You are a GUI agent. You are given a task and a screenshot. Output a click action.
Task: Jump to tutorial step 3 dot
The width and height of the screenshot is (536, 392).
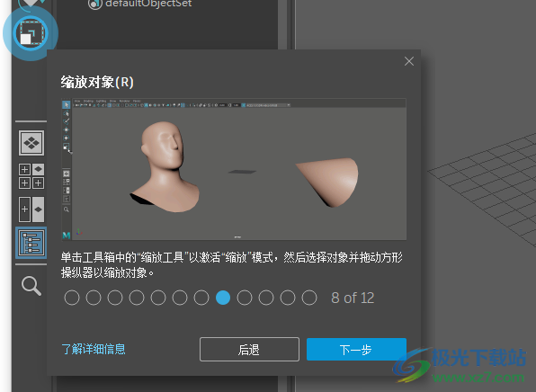[x=115, y=298]
